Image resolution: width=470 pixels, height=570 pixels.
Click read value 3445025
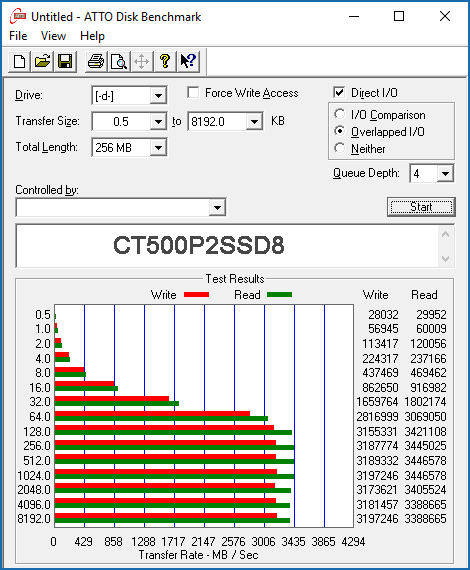click(x=425, y=446)
